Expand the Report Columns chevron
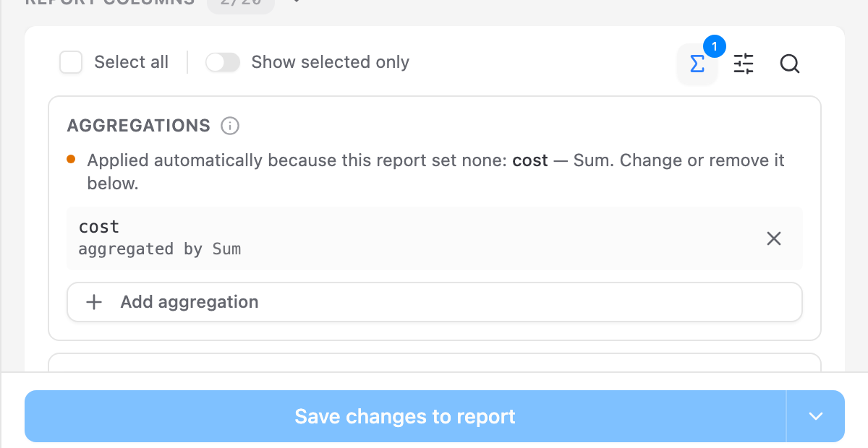Image resolution: width=868 pixels, height=448 pixels. coord(295,2)
